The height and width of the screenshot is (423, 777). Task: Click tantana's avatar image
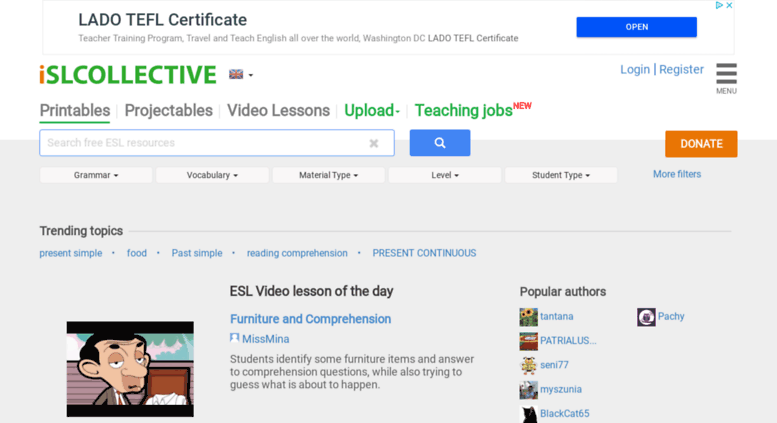point(528,317)
